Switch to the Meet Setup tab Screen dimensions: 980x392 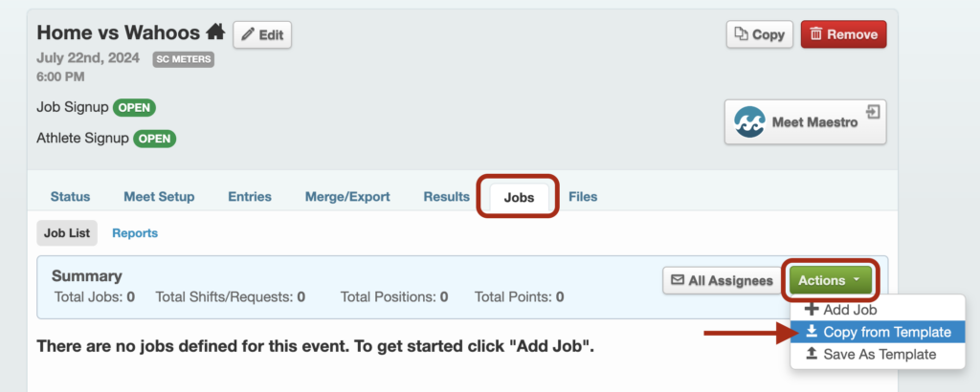pyautogui.click(x=159, y=197)
